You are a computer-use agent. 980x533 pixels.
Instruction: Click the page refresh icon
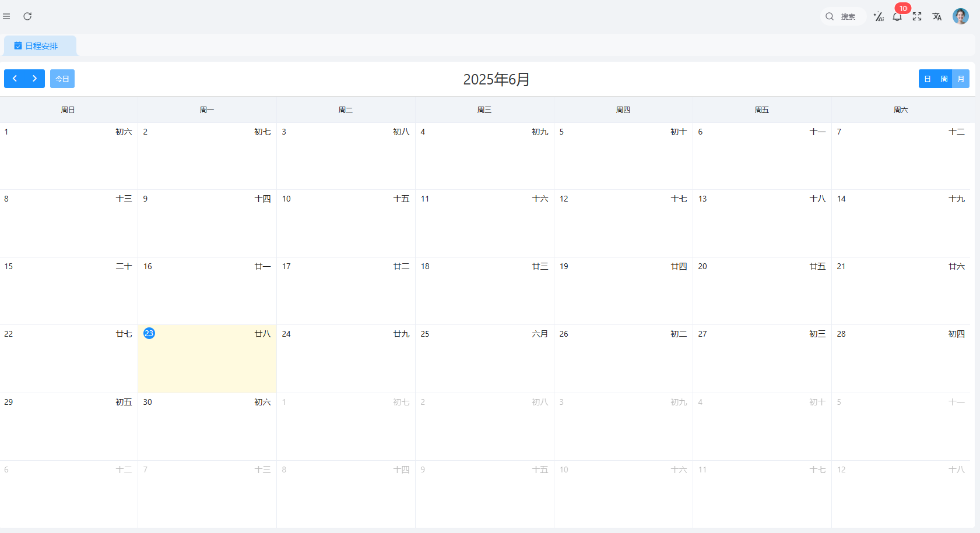click(x=27, y=16)
